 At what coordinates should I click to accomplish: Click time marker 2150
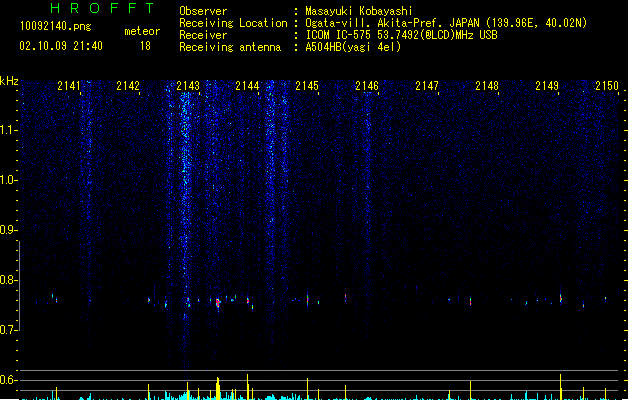[607, 86]
